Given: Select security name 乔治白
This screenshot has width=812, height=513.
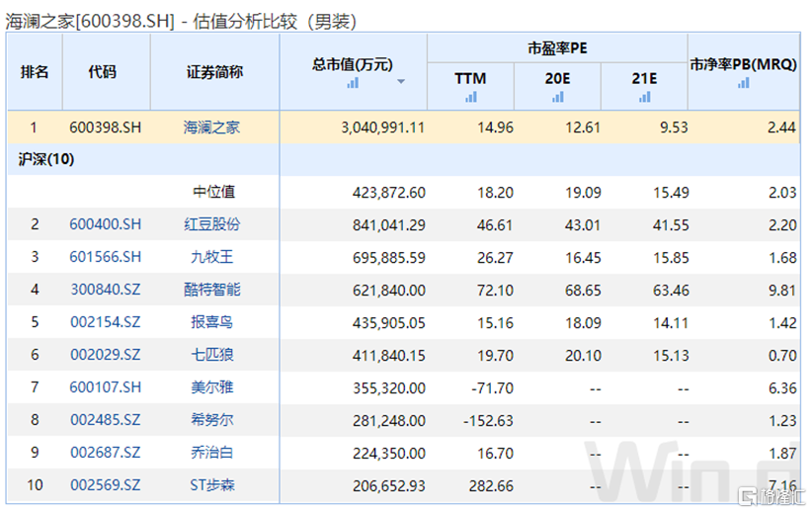Looking at the screenshot, I should (x=212, y=453).
